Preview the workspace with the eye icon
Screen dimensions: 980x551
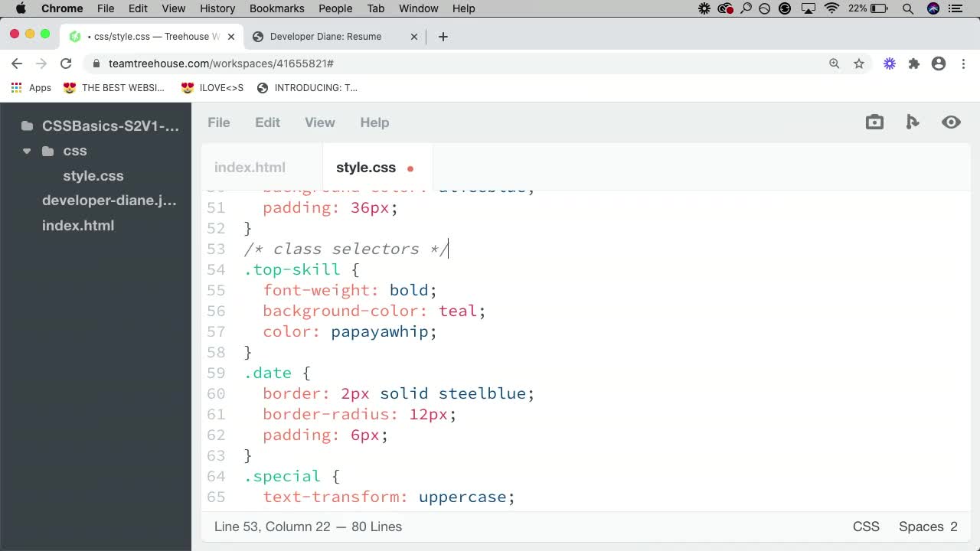(x=951, y=122)
